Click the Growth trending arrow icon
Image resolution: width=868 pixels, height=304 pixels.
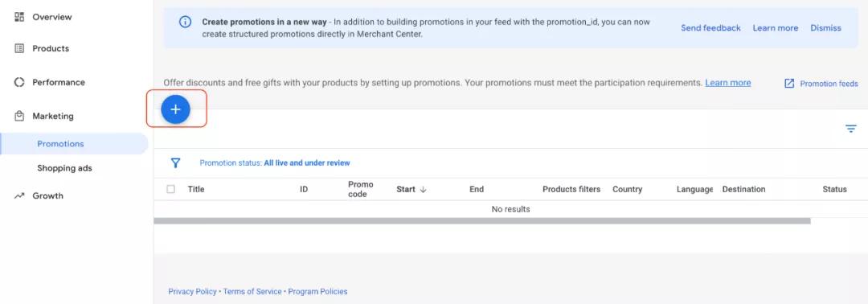[18, 195]
